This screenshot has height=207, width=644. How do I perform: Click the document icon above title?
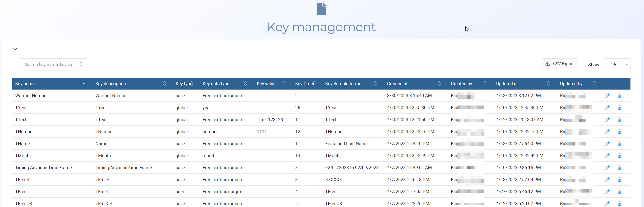point(321,9)
